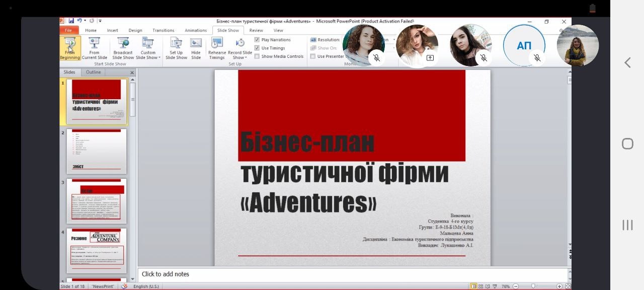Uncheck Play Narrations checkbox

point(257,40)
